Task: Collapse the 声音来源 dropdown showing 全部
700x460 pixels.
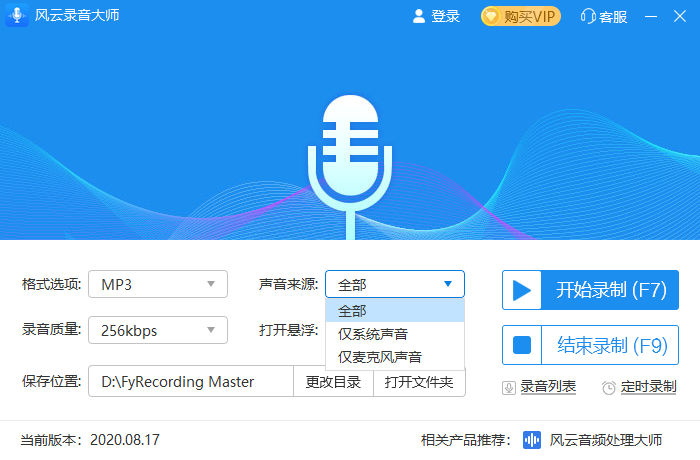Action: click(x=395, y=284)
